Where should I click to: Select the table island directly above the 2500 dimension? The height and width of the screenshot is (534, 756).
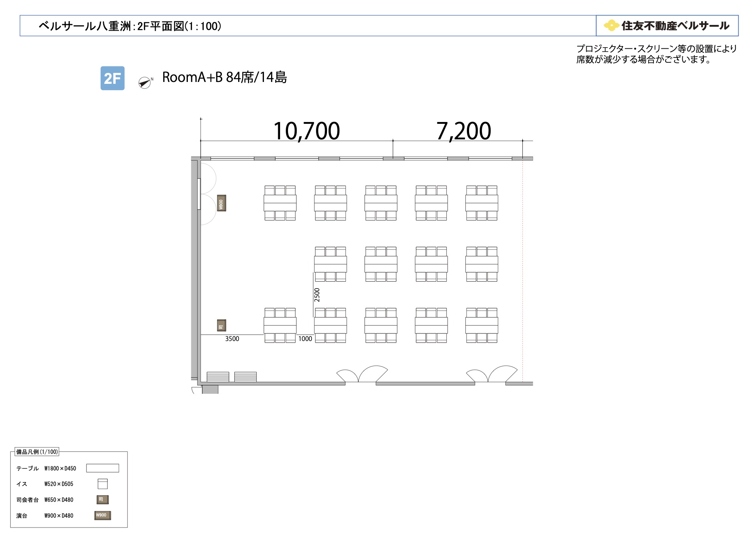click(330, 264)
